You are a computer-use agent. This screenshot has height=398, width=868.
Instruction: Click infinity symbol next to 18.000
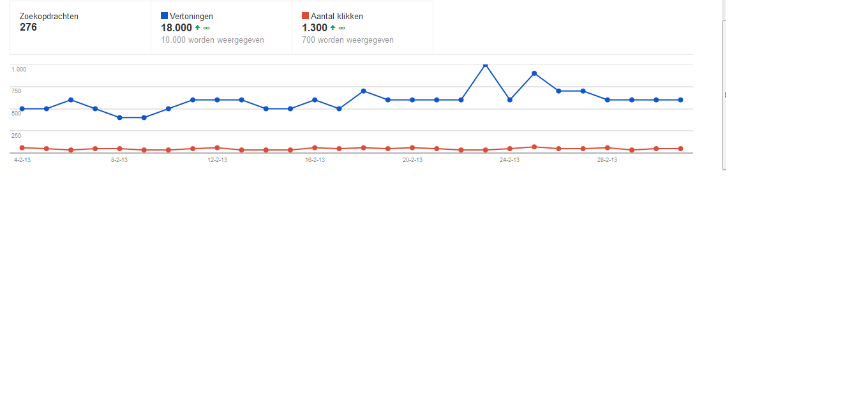click(207, 28)
